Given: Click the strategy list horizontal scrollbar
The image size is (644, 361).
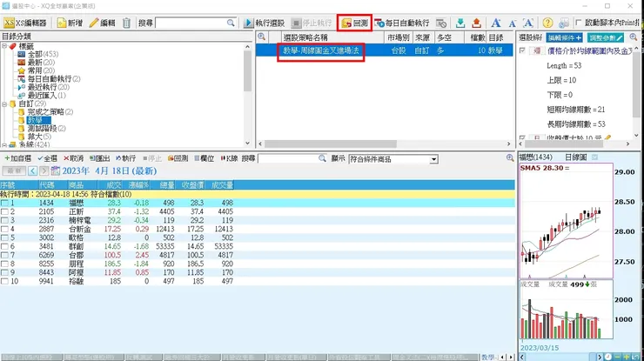Looking at the screenshot, I should click(x=330, y=144).
